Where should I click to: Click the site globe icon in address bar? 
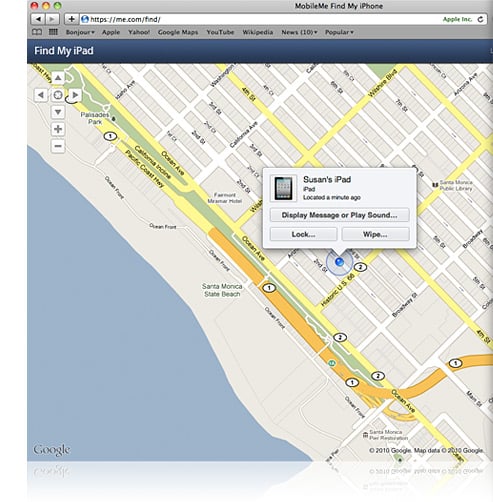tap(85, 19)
